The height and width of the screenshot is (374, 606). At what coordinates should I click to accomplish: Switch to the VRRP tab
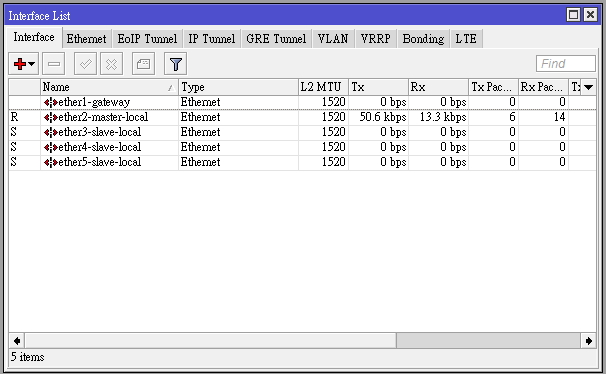pos(376,39)
